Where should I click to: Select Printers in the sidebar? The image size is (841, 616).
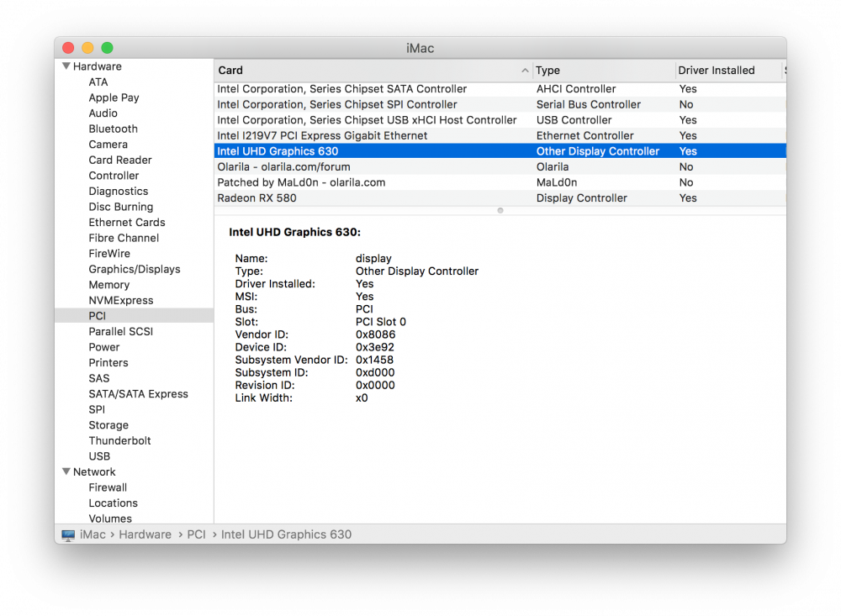[108, 362]
